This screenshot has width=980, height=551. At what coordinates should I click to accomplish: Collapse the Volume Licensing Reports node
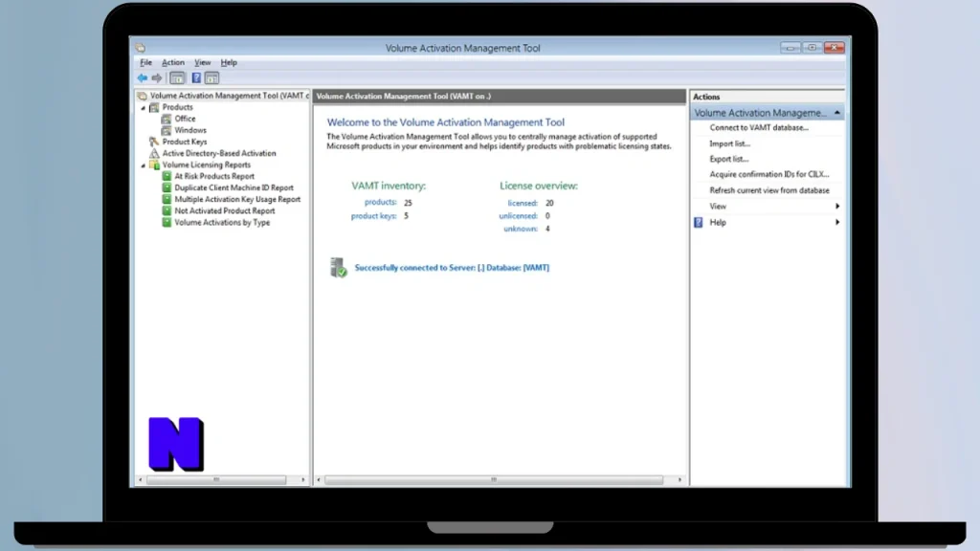pyautogui.click(x=144, y=165)
